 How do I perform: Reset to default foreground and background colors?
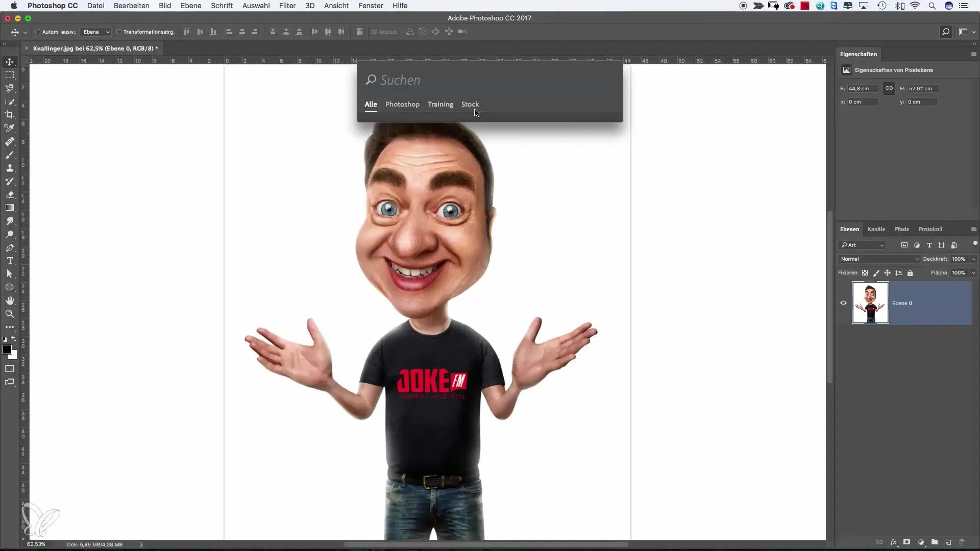(5, 339)
